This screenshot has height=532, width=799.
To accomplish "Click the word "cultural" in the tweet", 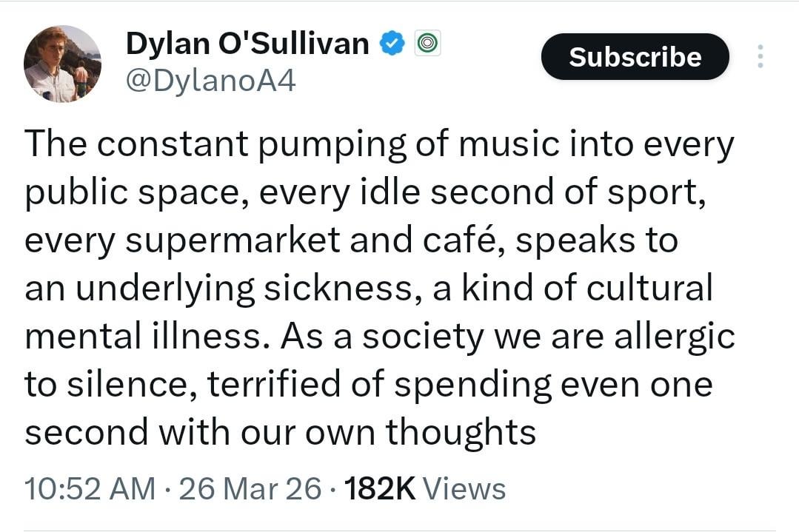I will pyautogui.click(x=649, y=289).
